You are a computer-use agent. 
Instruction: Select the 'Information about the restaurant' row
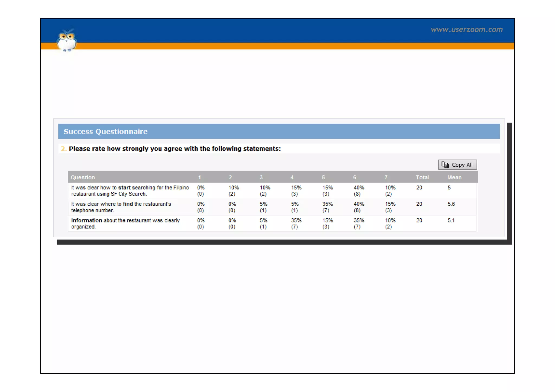pyautogui.click(x=125, y=223)
